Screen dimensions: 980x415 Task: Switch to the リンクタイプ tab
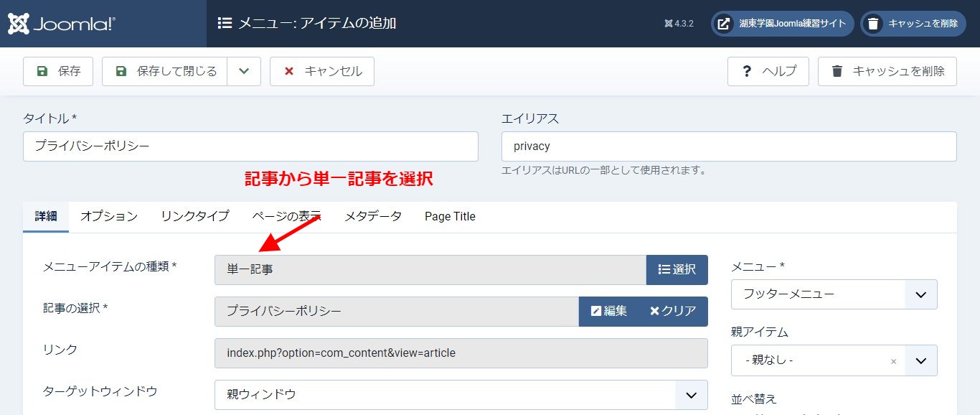click(195, 216)
